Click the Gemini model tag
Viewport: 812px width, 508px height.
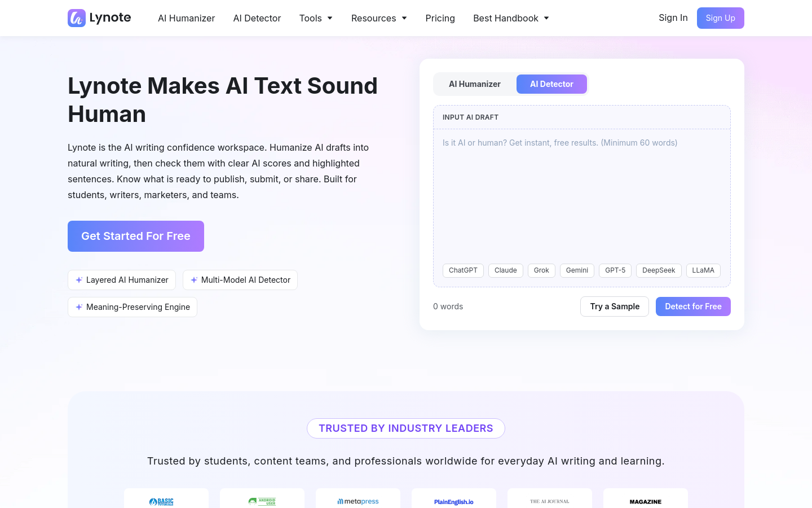577,270
